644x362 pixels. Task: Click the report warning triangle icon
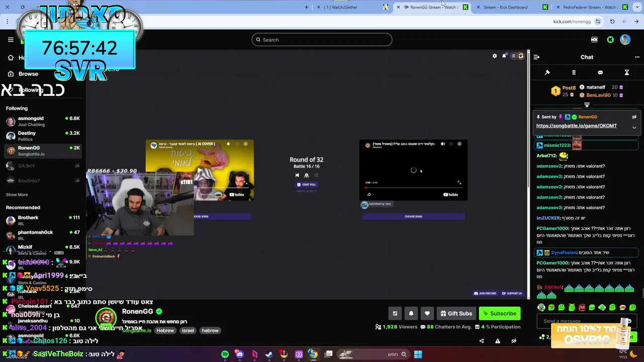pyautogui.click(x=498, y=341)
